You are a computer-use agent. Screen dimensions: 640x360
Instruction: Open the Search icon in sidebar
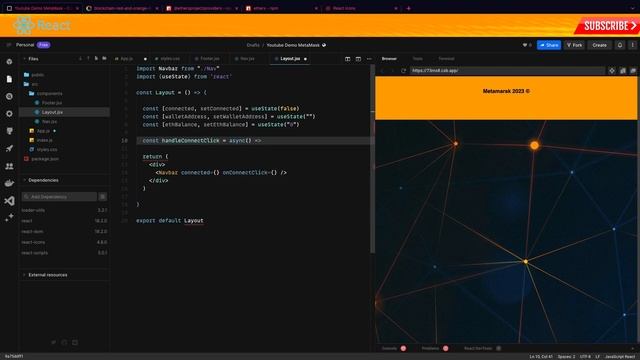(9, 96)
